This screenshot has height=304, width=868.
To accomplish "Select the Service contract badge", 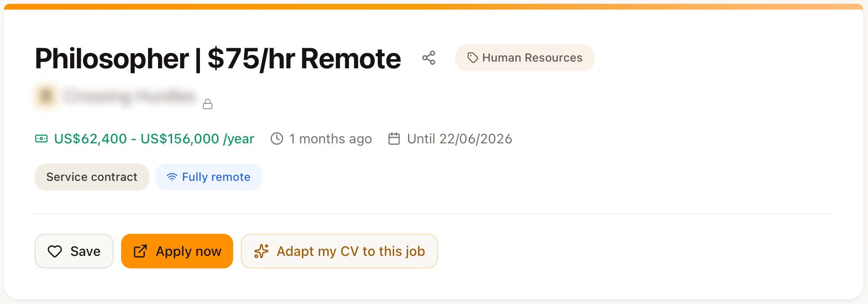I will coord(92,177).
